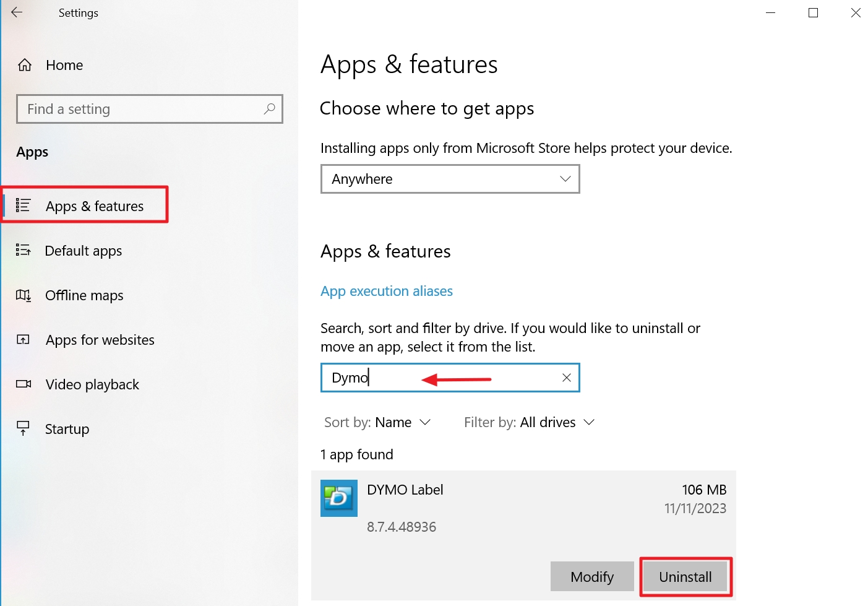Screen dimensions: 868x606
Task: Click the DYMO Label app icon
Action: point(339,498)
